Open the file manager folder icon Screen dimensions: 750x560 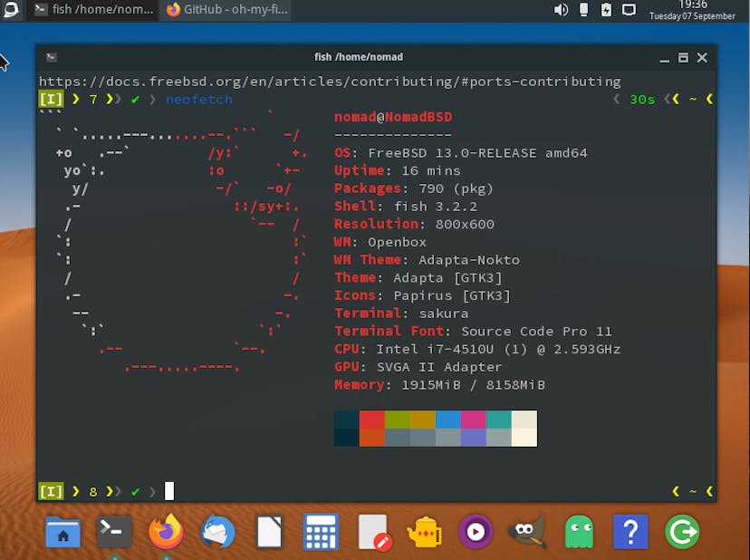(x=62, y=532)
